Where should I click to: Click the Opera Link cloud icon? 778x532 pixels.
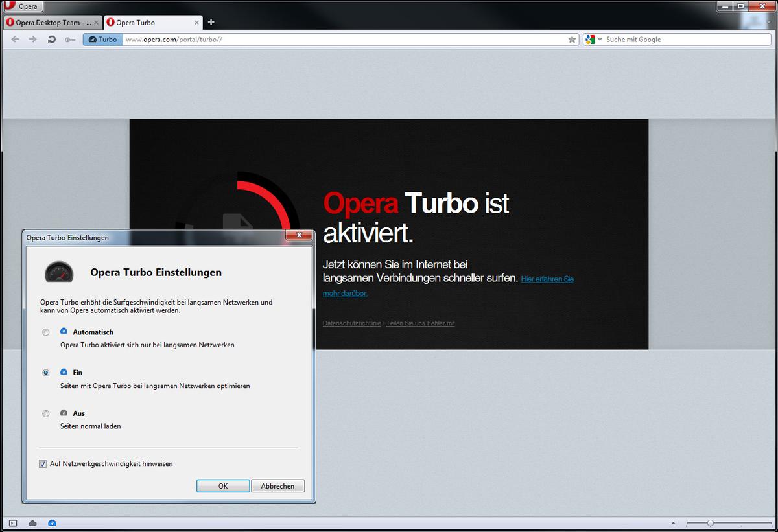click(32, 523)
